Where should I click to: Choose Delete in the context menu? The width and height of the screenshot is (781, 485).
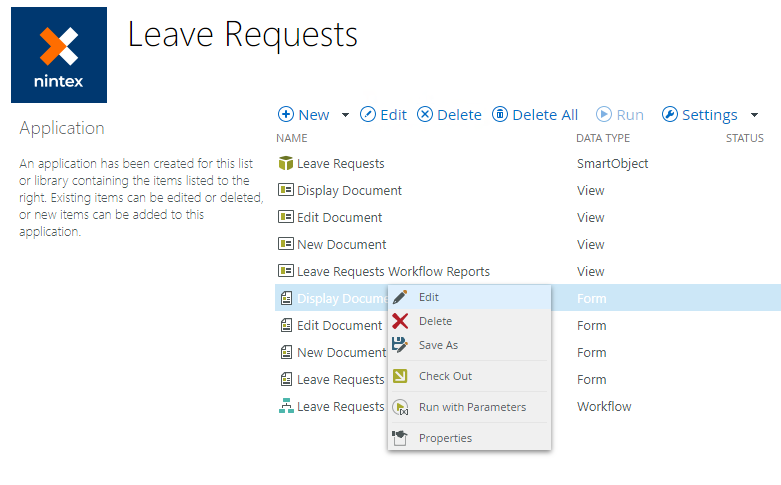(435, 321)
